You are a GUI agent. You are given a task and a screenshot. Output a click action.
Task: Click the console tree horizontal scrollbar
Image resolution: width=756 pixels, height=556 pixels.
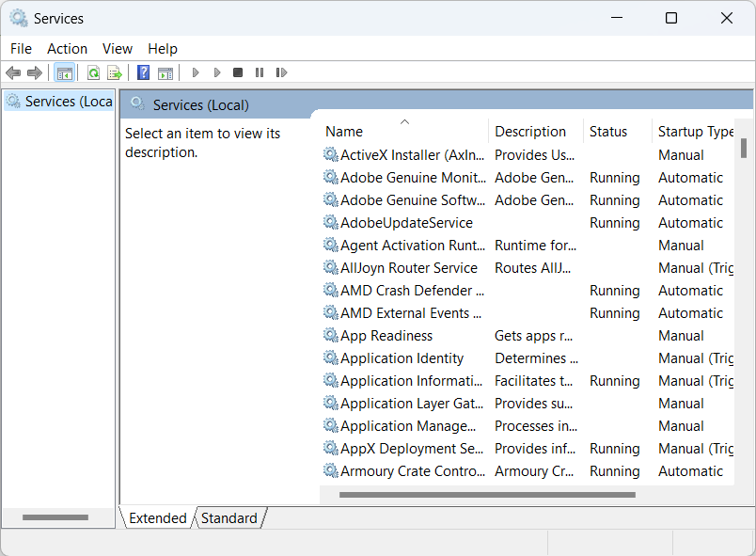click(55, 517)
